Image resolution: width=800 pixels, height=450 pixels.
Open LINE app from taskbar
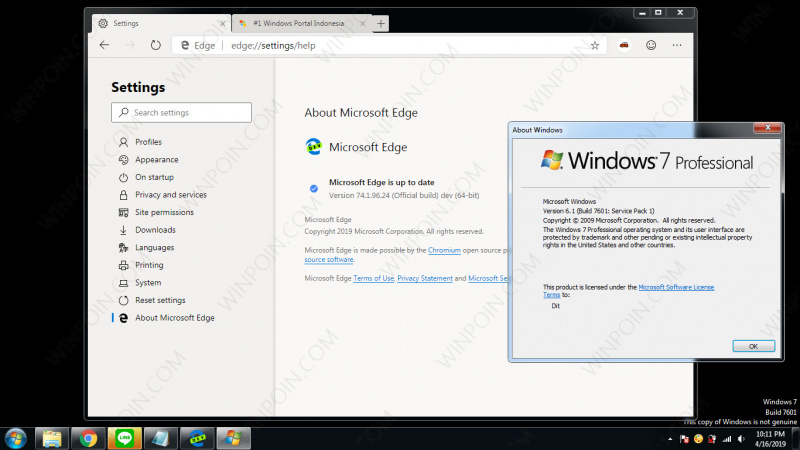pyautogui.click(x=124, y=438)
